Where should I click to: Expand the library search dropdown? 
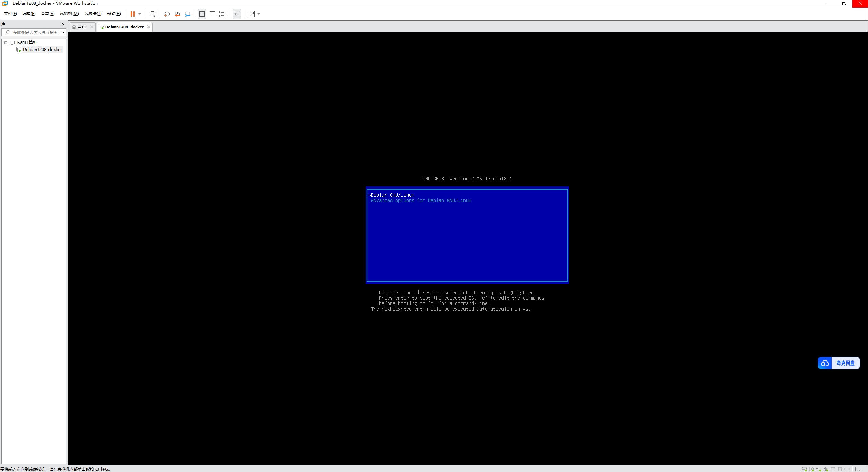63,33
